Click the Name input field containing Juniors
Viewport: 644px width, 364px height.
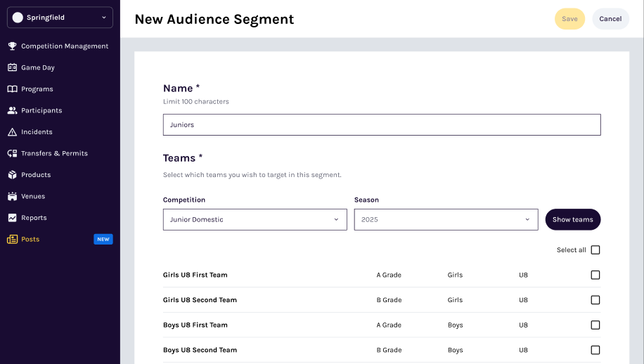pyautogui.click(x=381, y=124)
